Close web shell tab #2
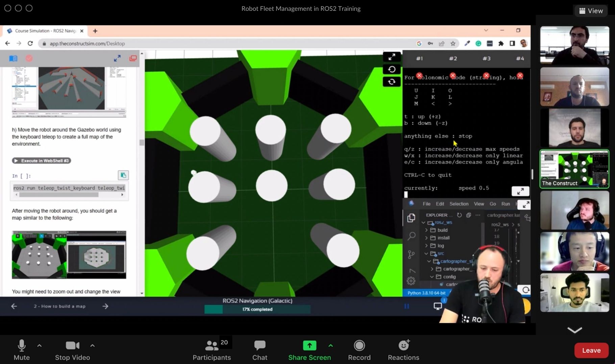Viewport: 615px width, 364px height. point(453,75)
